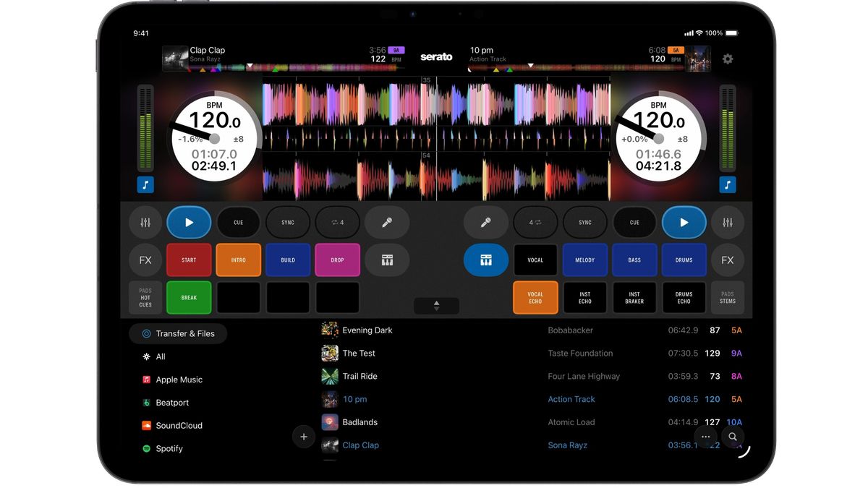Viewport: 868px width, 488px height.
Task: Toggle right deck key lock music note
Action: coord(728,185)
